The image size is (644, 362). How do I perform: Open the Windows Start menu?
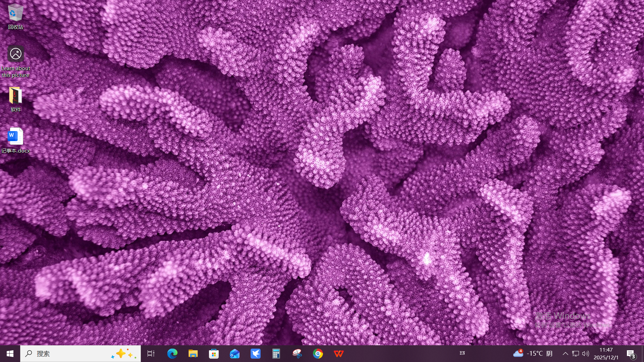[10, 354]
